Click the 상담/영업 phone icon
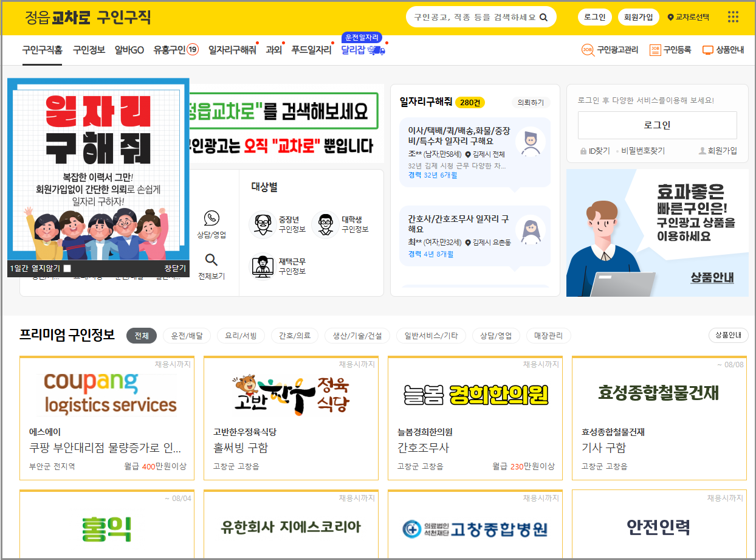The image size is (756, 560). (x=211, y=219)
